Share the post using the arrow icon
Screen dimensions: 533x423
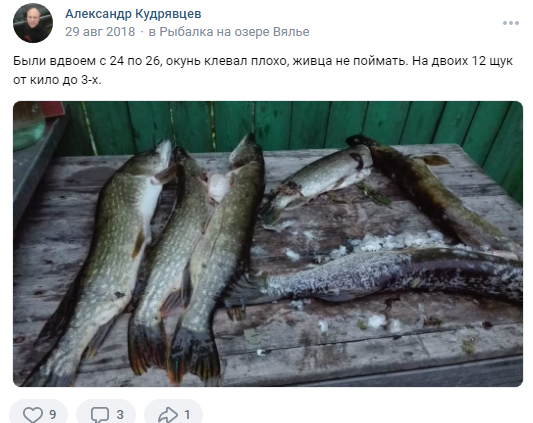(x=168, y=414)
